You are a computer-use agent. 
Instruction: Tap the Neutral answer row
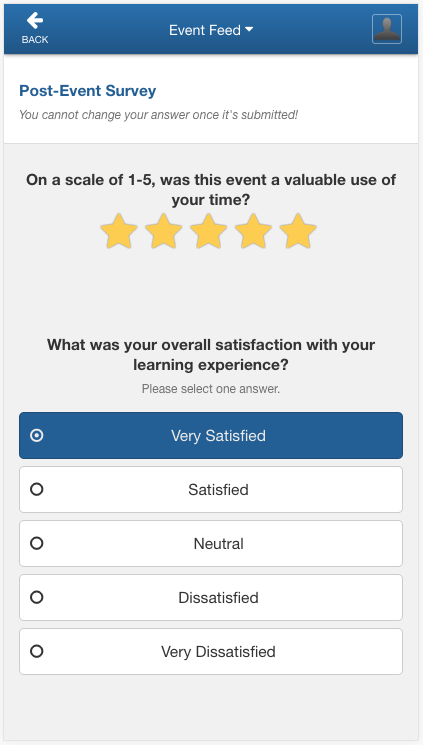click(x=211, y=544)
